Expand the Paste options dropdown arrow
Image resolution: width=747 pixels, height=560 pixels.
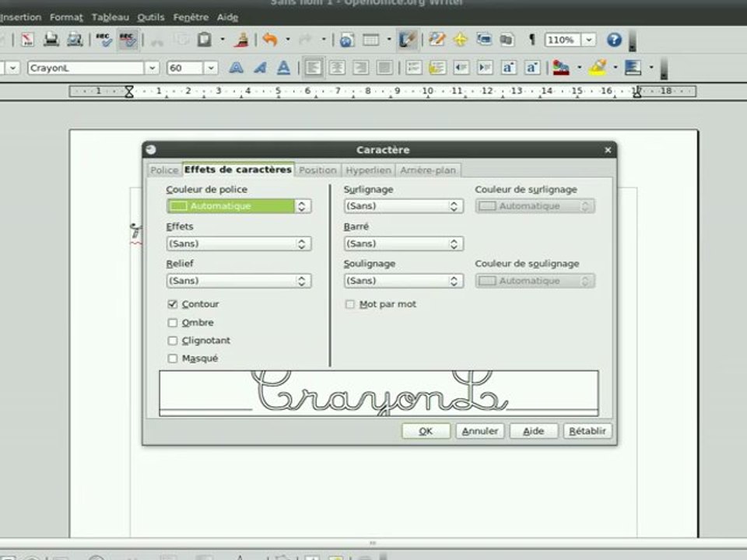click(222, 40)
